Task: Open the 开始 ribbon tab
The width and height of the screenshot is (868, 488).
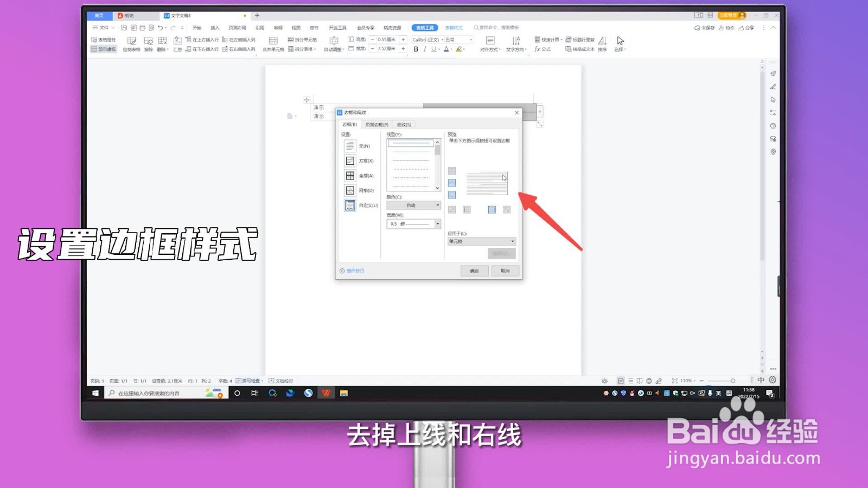Action: point(197,28)
